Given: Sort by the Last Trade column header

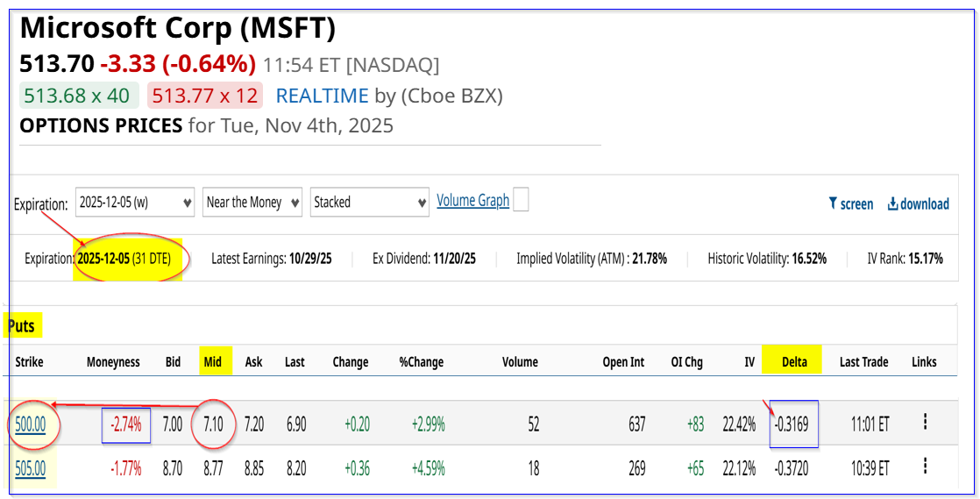Looking at the screenshot, I should 863,361.
